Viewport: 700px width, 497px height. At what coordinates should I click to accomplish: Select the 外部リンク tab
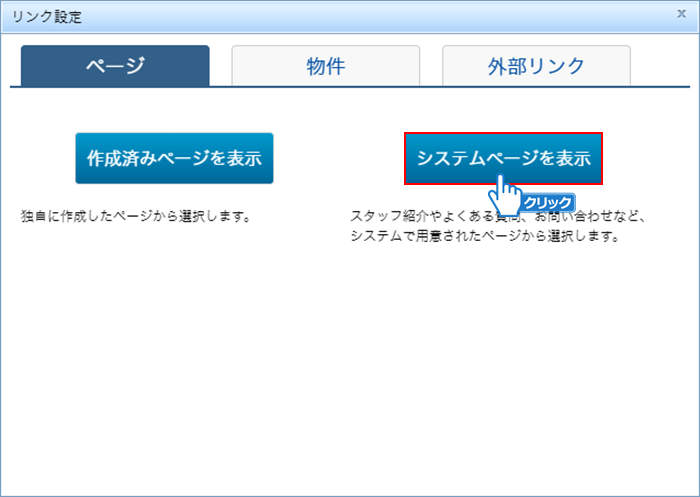(x=536, y=66)
